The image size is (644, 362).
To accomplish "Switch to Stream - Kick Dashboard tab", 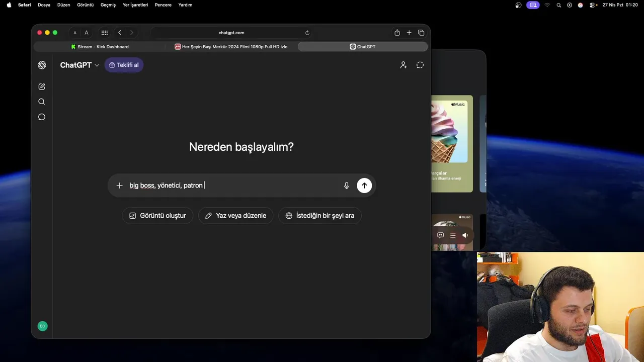I will pos(100,47).
